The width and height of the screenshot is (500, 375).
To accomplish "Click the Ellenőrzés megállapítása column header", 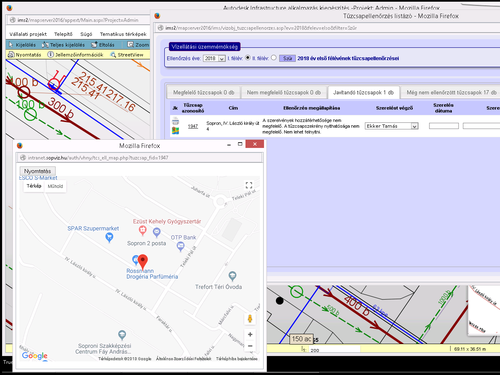I will pos(311,108).
